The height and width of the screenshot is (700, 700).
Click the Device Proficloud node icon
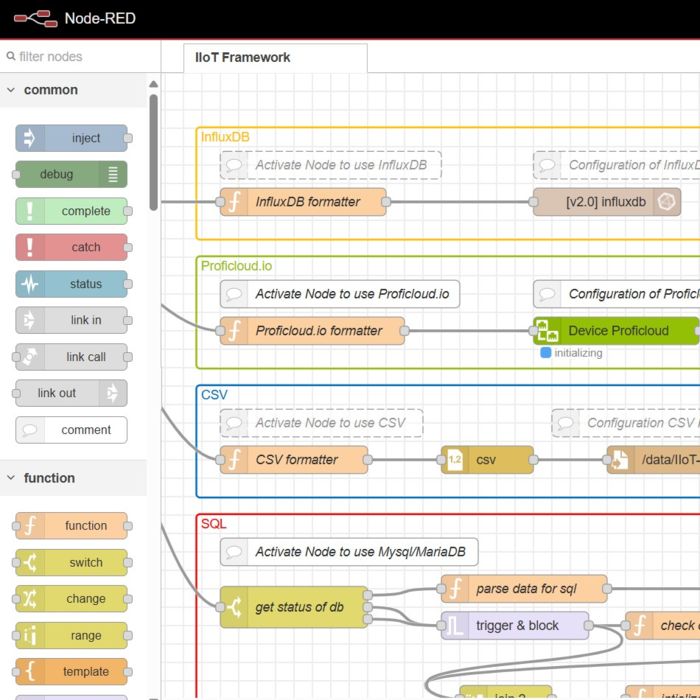(546, 331)
